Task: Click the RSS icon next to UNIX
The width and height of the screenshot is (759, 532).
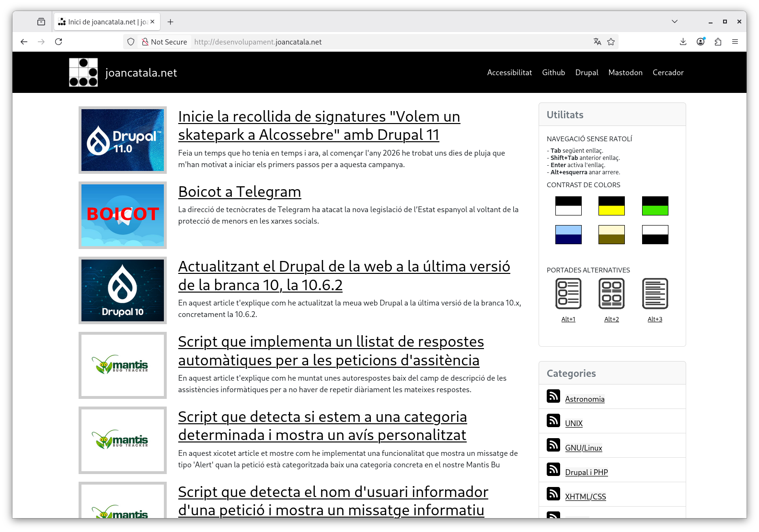Action: pos(553,421)
